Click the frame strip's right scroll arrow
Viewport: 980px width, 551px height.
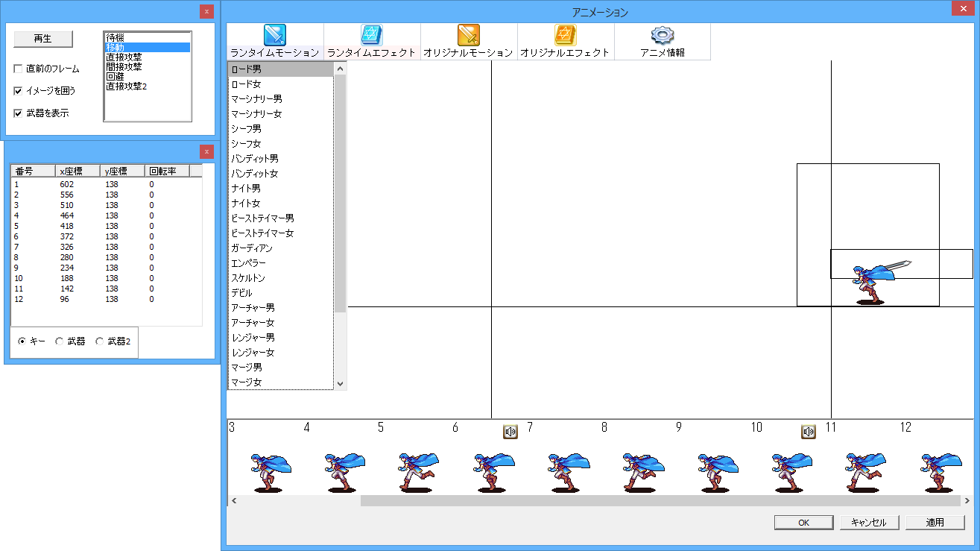pyautogui.click(x=968, y=501)
